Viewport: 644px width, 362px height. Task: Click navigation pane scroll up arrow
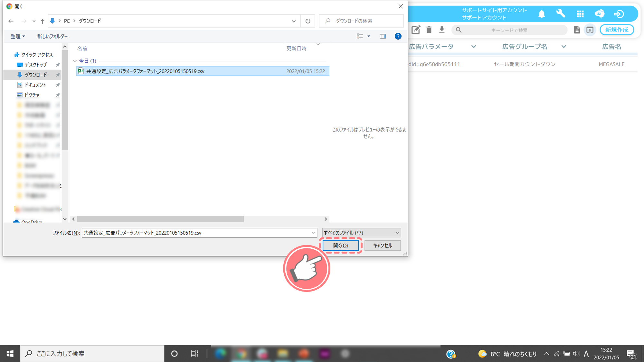65,47
